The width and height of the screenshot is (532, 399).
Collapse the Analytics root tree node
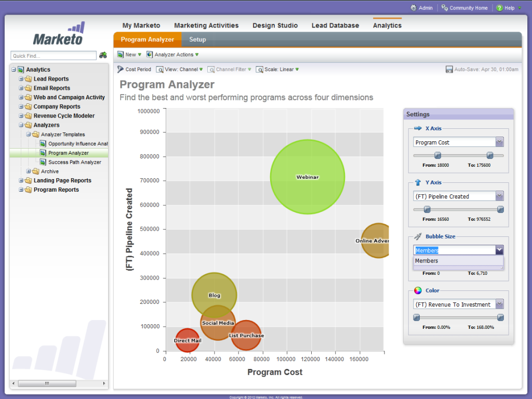(x=14, y=70)
